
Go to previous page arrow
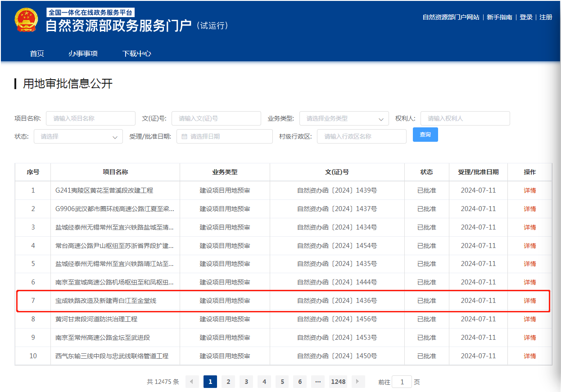[192, 382]
